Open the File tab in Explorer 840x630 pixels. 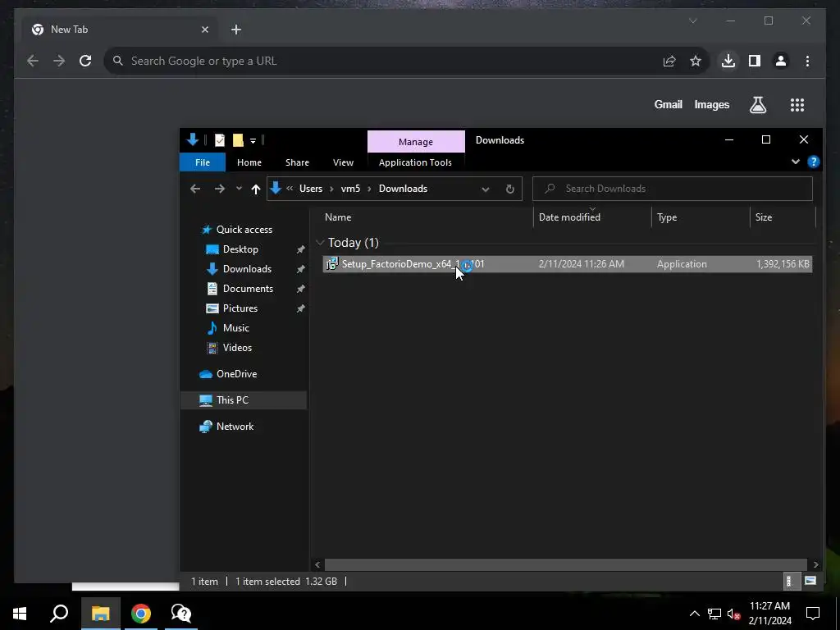[203, 162]
